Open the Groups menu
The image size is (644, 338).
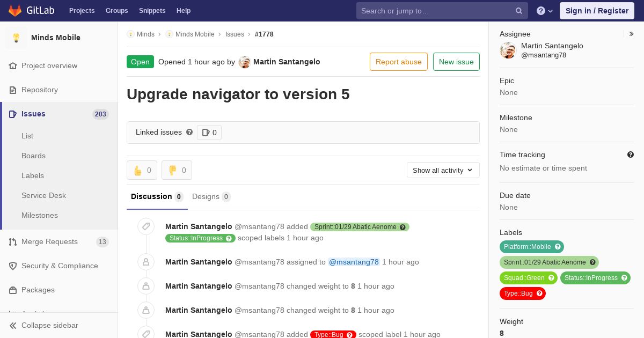117,11
